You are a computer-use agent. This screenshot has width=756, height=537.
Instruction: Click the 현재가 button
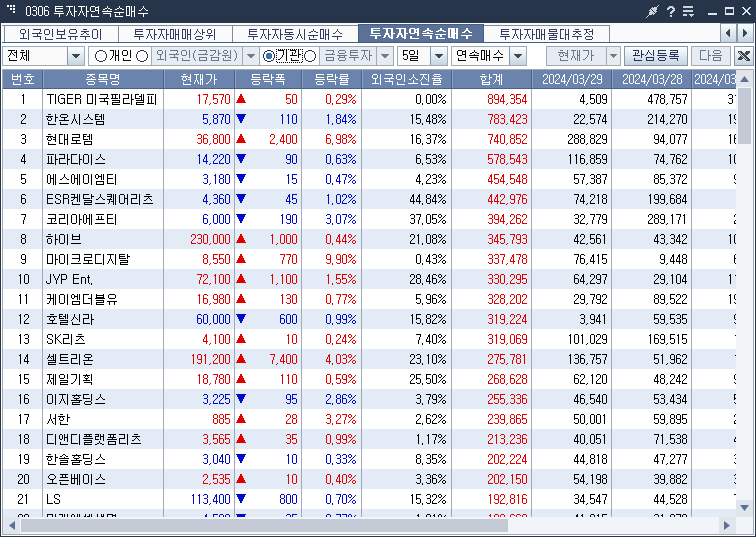(x=576, y=56)
